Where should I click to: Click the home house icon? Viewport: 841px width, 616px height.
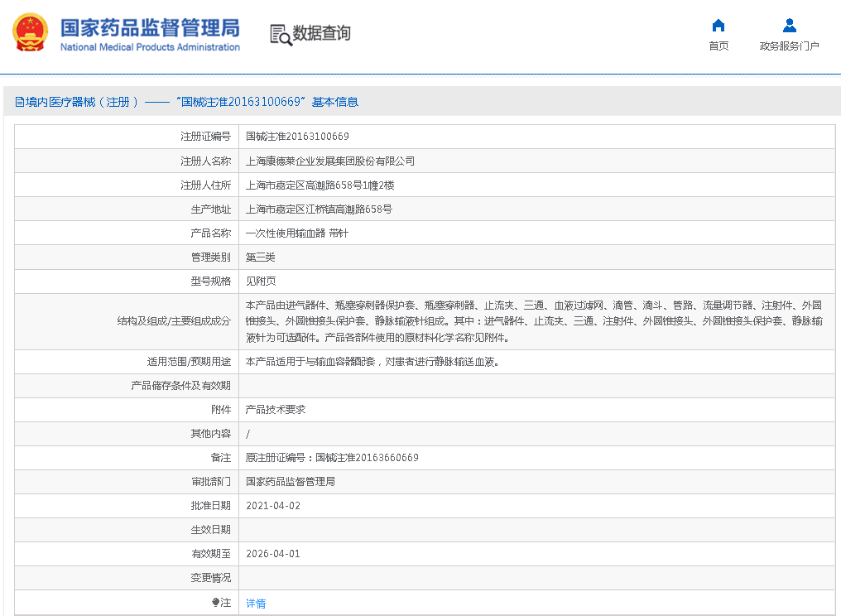718,26
